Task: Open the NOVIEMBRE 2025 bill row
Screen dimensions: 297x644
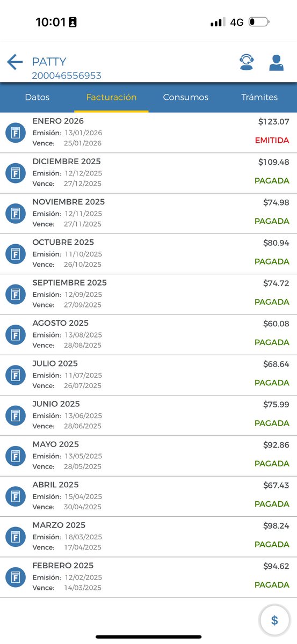Action: pos(148,214)
